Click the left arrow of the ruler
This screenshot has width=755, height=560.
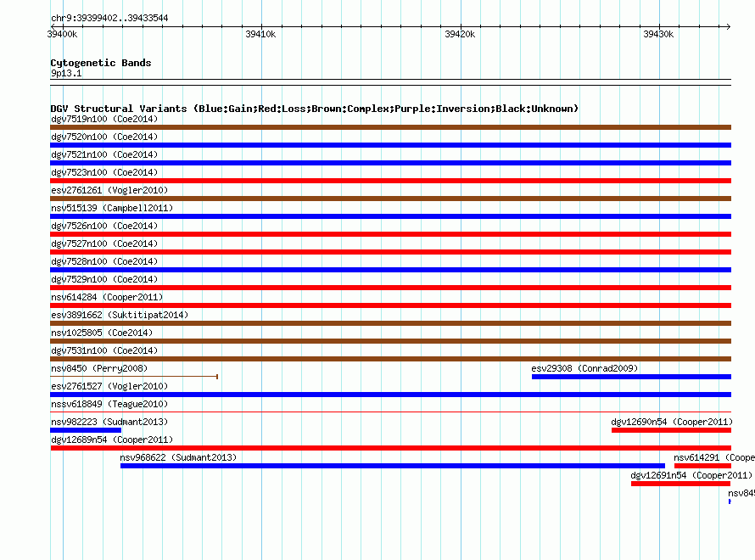pyautogui.click(x=53, y=26)
